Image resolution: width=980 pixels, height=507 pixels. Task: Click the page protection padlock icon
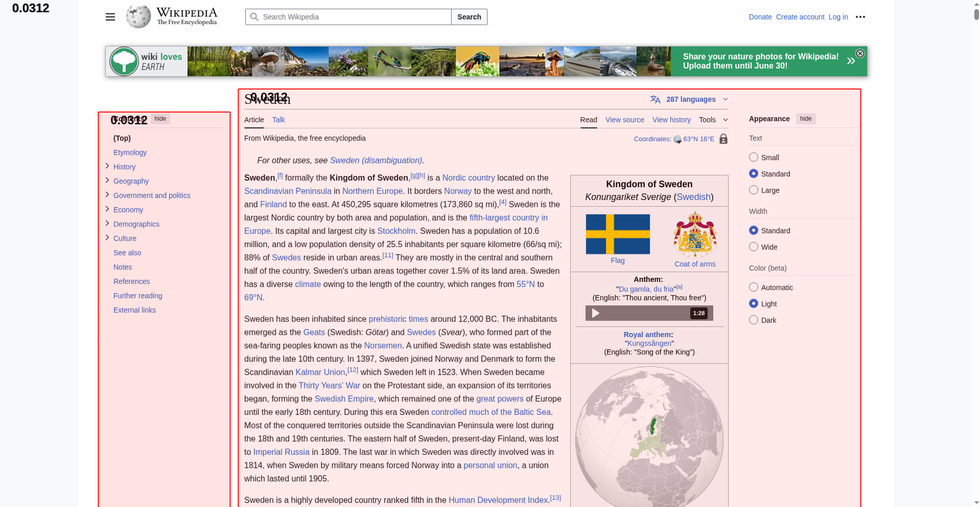(723, 139)
